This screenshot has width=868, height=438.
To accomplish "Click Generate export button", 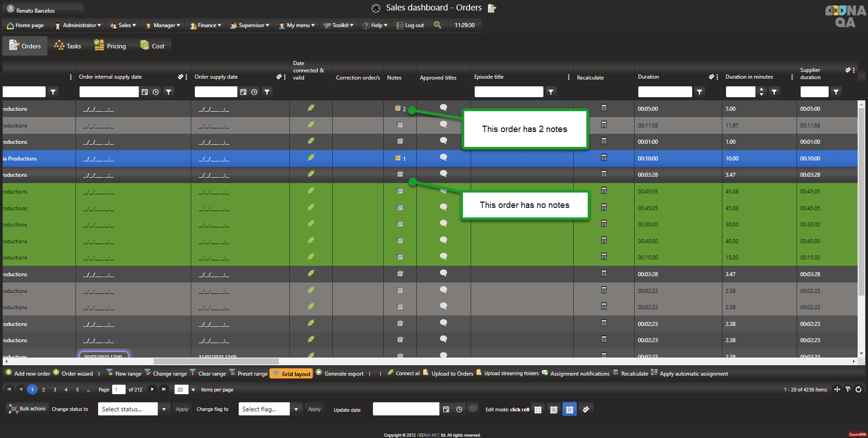I will pyautogui.click(x=340, y=374).
